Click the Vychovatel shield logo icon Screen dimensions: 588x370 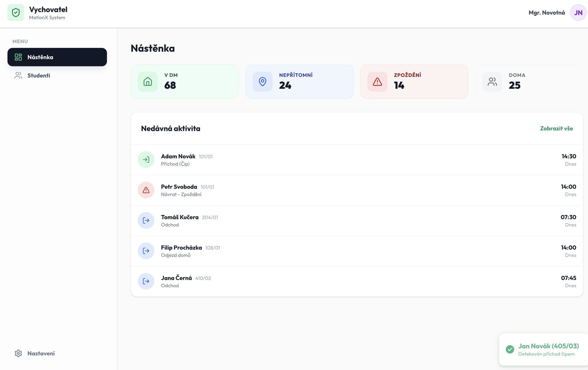pos(16,13)
